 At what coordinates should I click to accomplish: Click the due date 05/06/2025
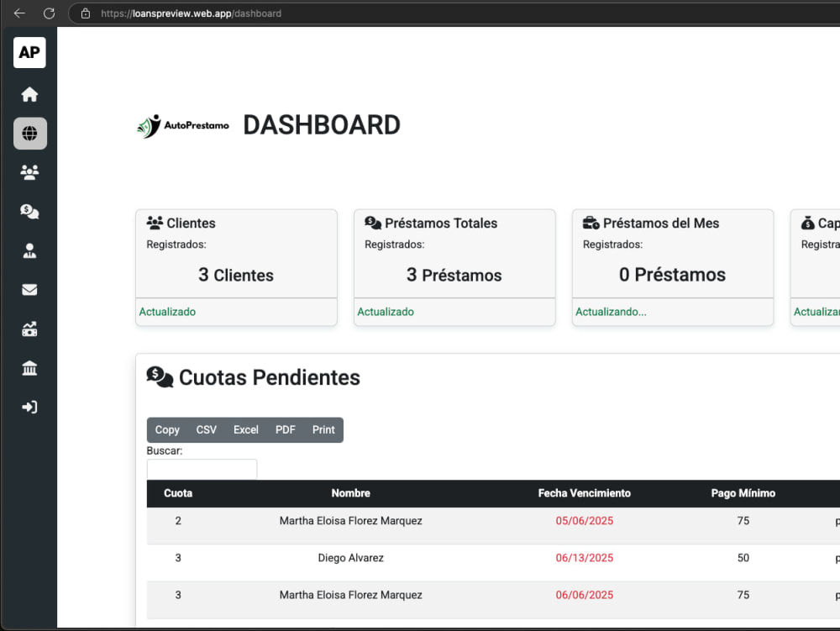pyautogui.click(x=585, y=521)
